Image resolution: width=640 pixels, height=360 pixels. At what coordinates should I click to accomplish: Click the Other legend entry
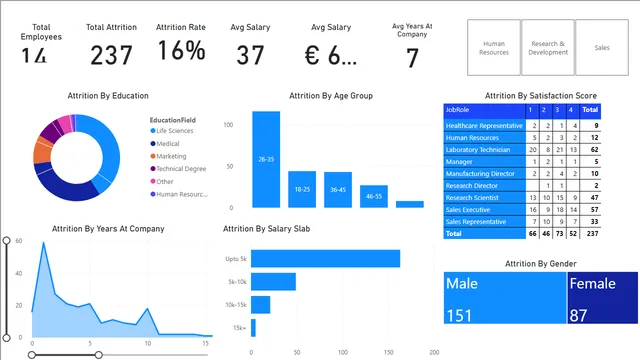click(162, 181)
